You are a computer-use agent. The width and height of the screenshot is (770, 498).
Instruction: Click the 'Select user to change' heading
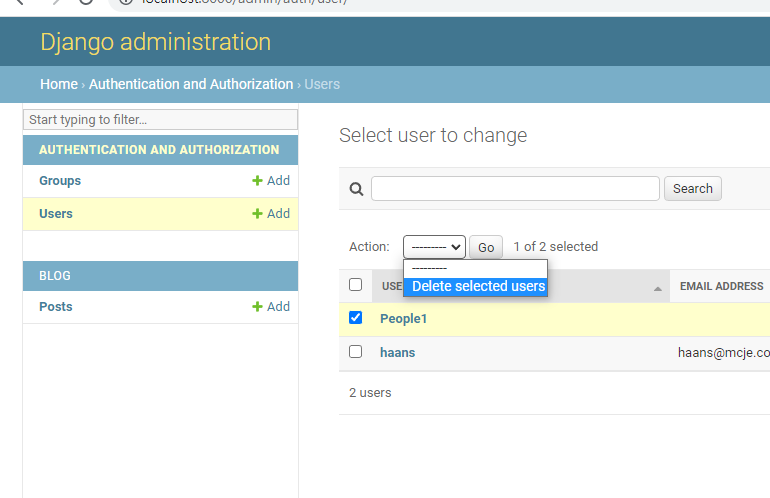pyautogui.click(x=433, y=136)
